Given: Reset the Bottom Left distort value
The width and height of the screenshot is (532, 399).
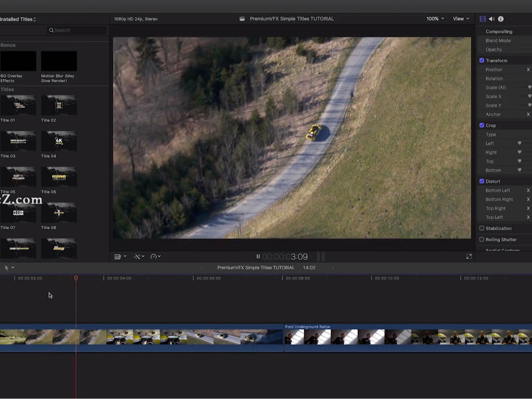Looking at the screenshot, I should pos(528,190).
